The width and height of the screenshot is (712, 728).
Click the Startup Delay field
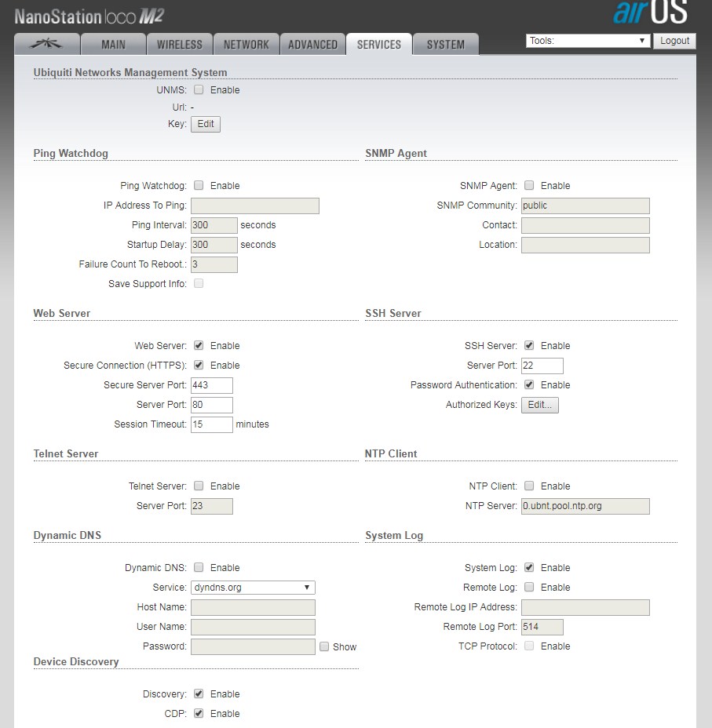click(214, 245)
